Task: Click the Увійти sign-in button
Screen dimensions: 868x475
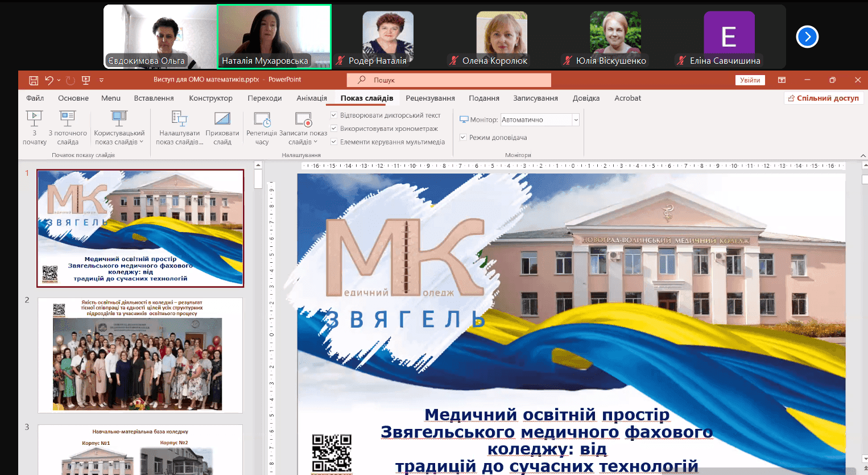Action: coord(750,80)
